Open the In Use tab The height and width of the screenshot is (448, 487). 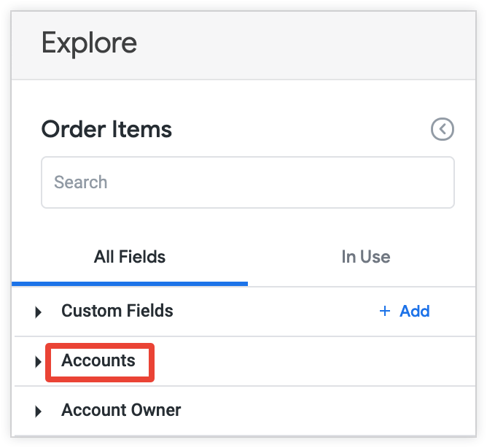pos(365,257)
